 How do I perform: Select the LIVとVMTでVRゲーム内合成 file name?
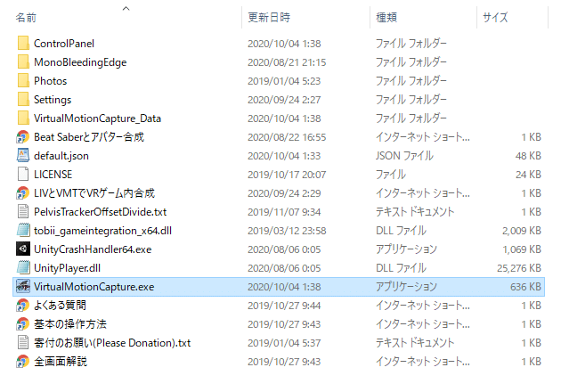[94, 193]
